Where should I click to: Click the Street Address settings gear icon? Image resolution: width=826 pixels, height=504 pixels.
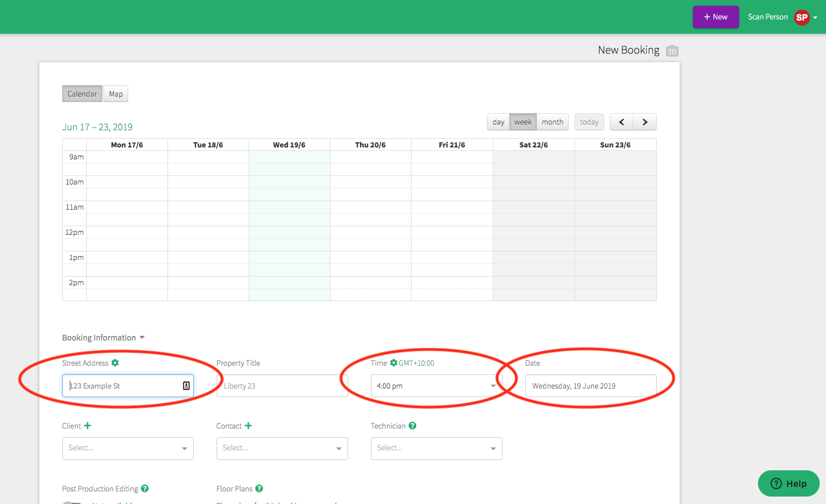point(115,363)
